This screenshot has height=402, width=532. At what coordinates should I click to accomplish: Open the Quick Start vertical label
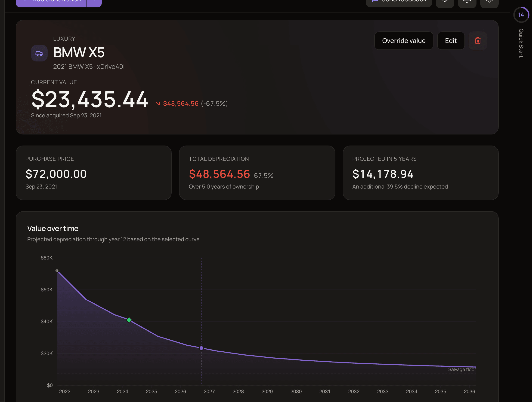tap(521, 43)
